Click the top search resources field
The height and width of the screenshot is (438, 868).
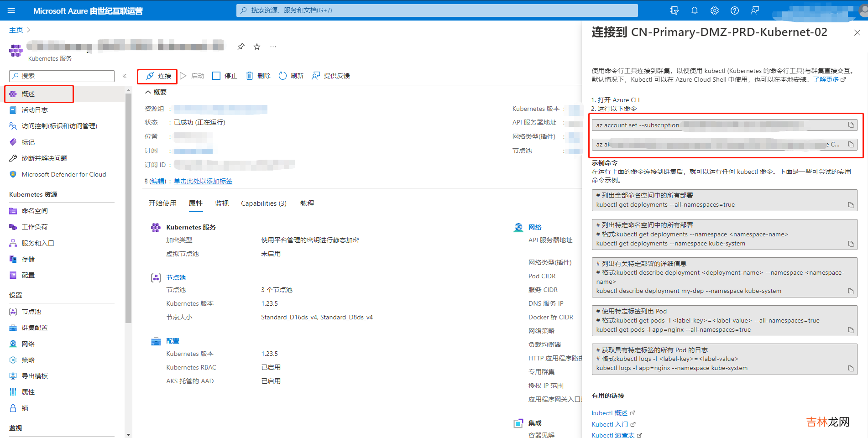437,10
